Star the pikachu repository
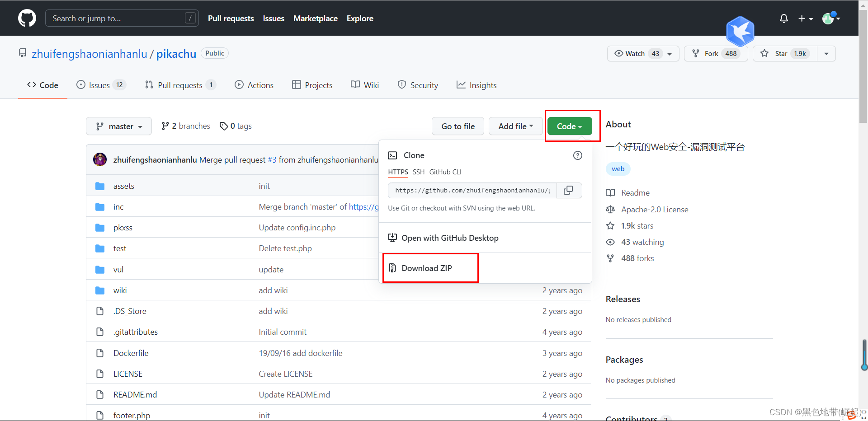This screenshot has height=421, width=868. click(785, 53)
